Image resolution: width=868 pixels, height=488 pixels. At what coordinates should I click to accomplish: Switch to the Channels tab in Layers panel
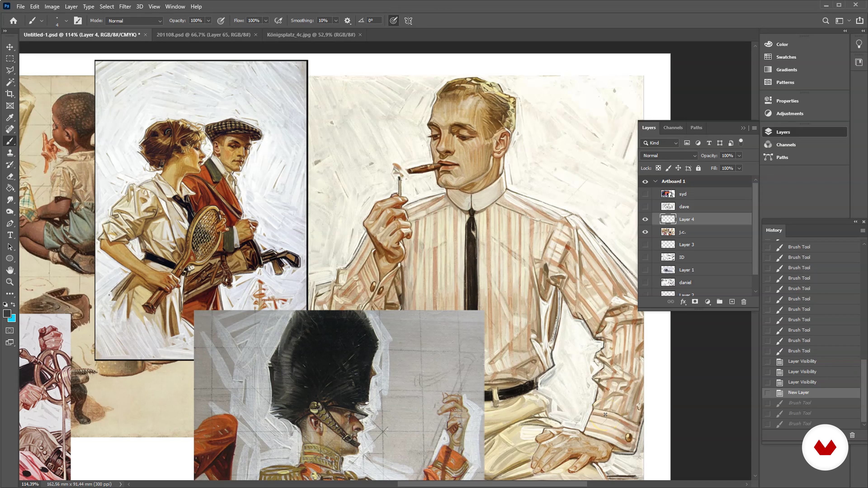coord(672,128)
